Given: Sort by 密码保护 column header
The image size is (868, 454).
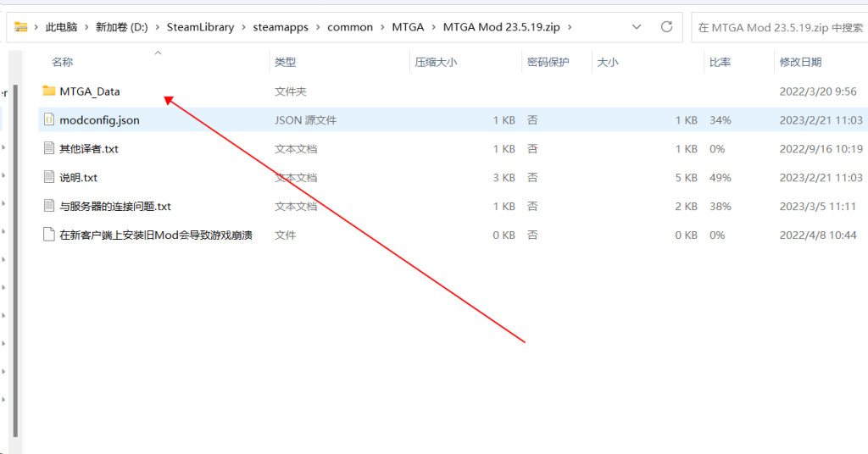Looking at the screenshot, I should [x=548, y=62].
